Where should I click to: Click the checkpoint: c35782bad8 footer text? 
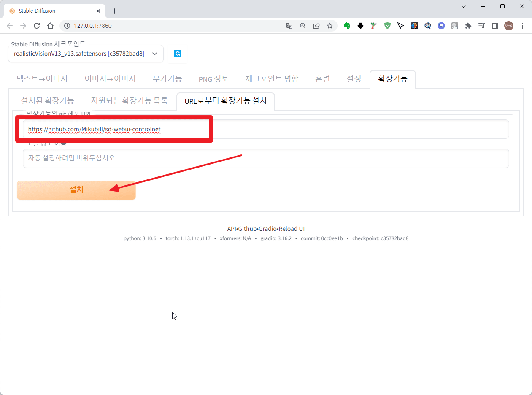pyautogui.click(x=380, y=238)
